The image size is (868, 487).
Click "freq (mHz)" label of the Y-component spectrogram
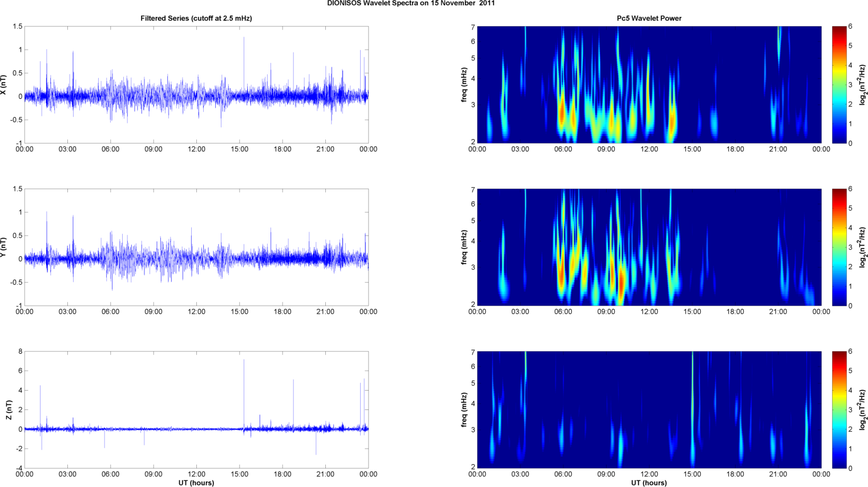pyautogui.click(x=464, y=247)
